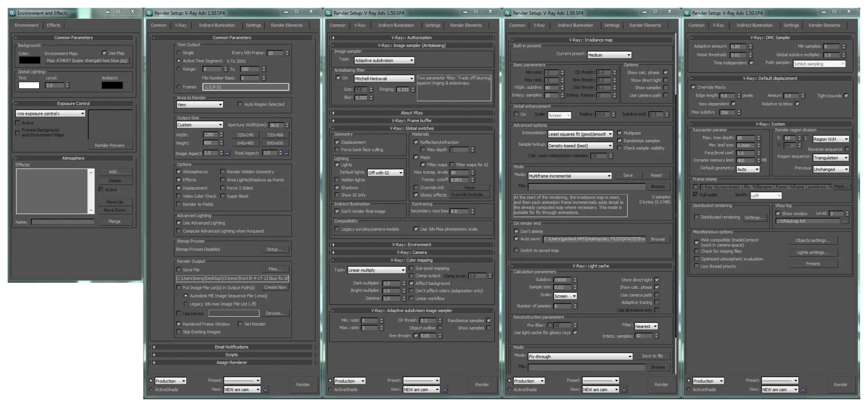Image resolution: width=868 pixels, height=407 pixels.
Task: Expand the V-Ray:: Authorization rollout
Action: (x=411, y=37)
